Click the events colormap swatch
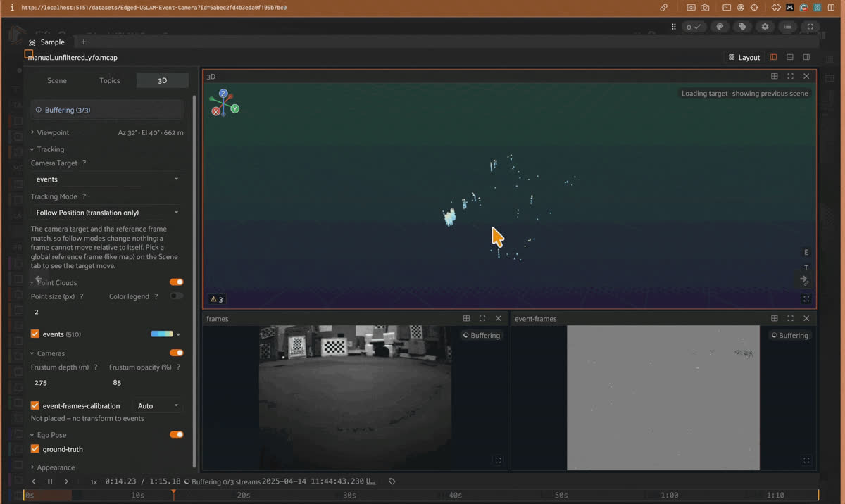Viewport: 845px width, 504px height. tap(162, 334)
